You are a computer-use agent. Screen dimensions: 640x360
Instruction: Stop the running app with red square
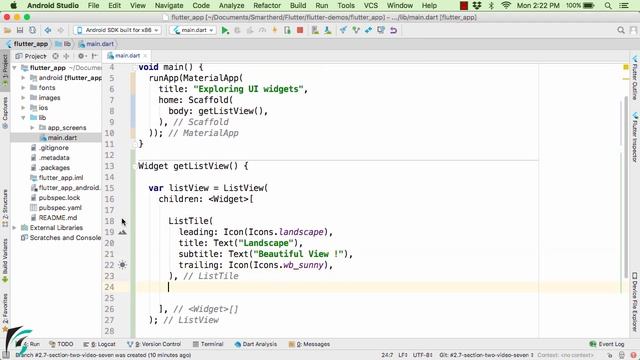pos(300,30)
